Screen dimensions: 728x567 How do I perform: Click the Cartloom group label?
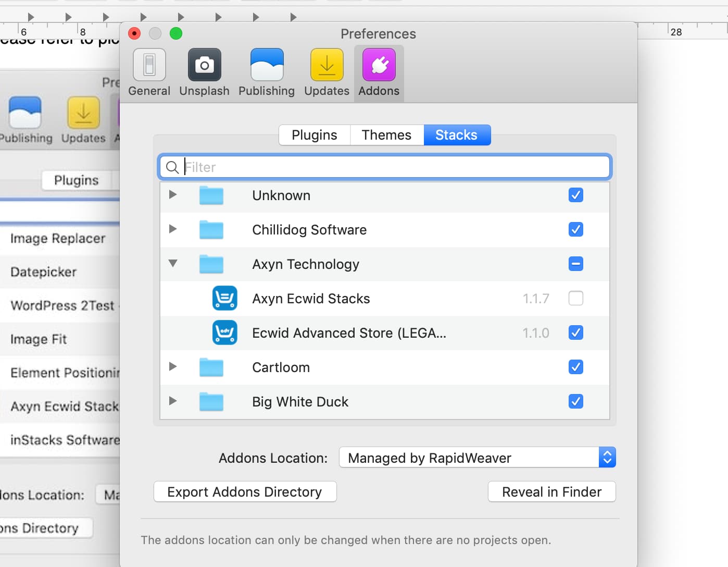(x=281, y=367)
